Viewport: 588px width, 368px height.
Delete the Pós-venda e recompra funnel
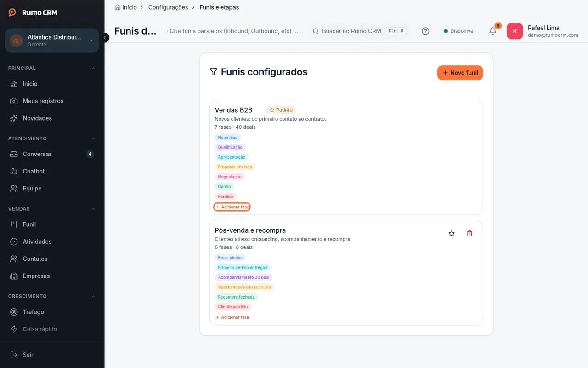coord(469,234)
